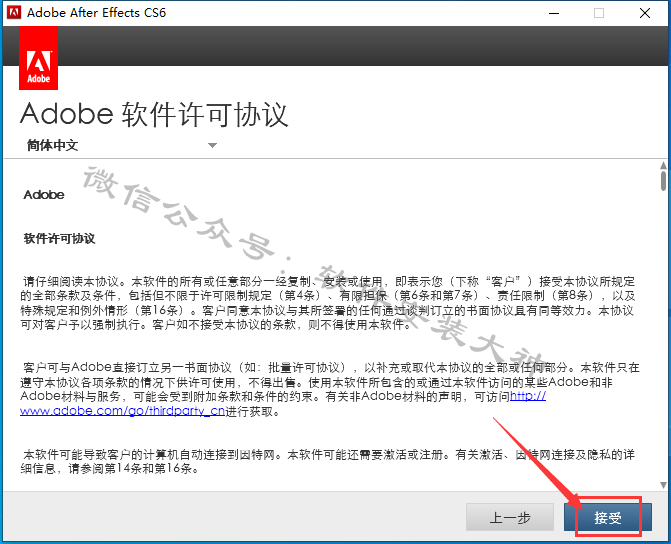Click the scrollbar down arrow

[x=663, y=485]
